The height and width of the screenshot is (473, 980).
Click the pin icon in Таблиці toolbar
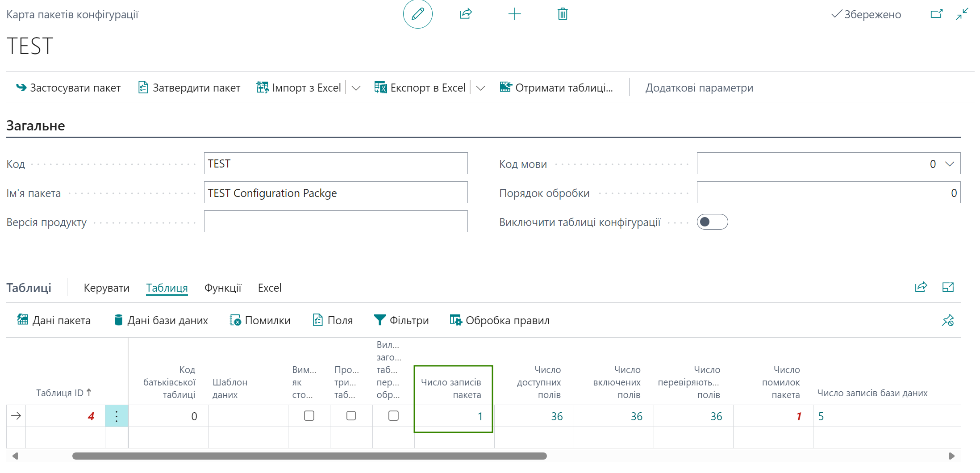click(x=947, y=320)
